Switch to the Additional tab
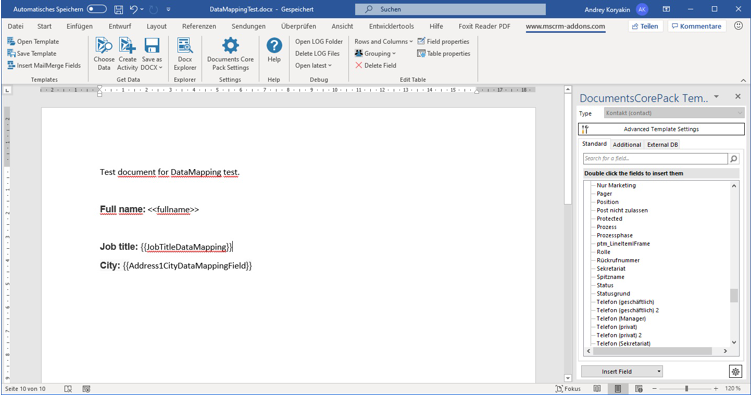The width and height of the screenshot is (751, 397). pyautogui.click(x=626, y=144)
